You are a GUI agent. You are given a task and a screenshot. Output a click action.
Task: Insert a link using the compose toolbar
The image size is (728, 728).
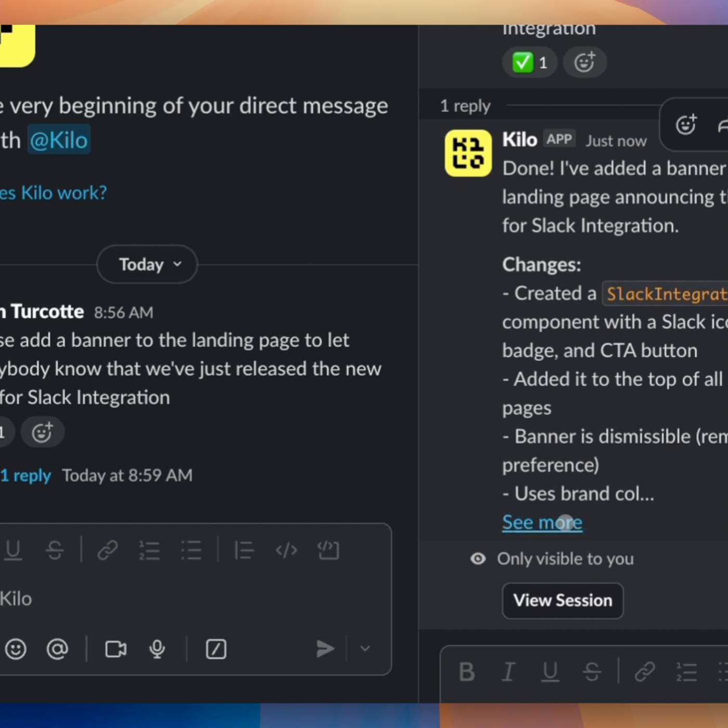tap(107, 550)
